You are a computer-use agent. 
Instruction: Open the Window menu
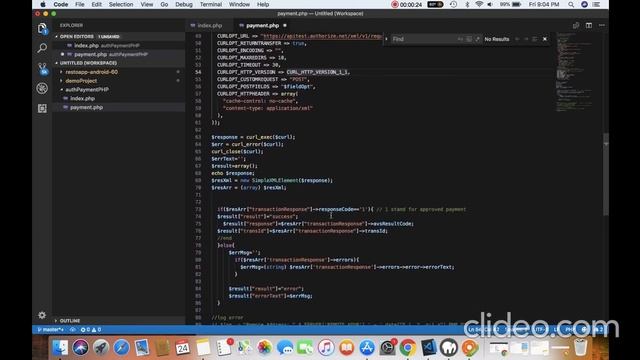tap(239, 4)
